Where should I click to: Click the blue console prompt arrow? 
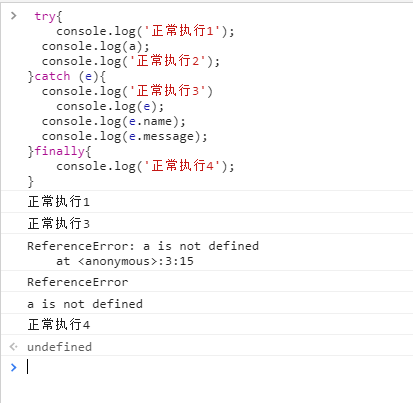click(x=13, y=367)
